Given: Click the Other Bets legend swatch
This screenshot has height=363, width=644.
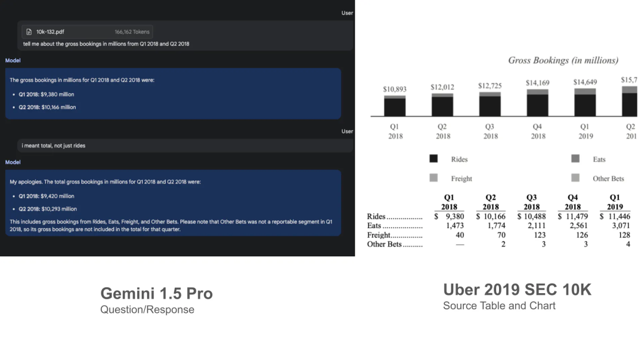Looking at the screenshot, I should coord(575,177).
